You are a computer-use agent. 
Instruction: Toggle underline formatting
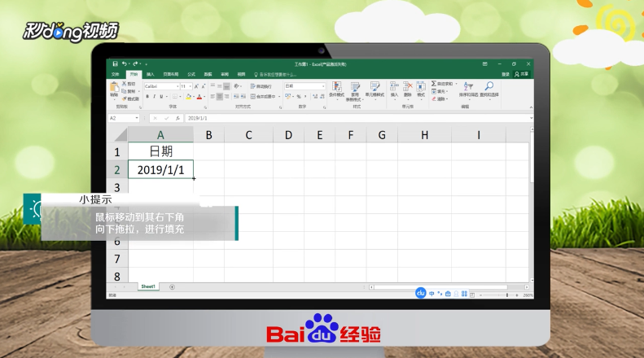coord(161,97)
